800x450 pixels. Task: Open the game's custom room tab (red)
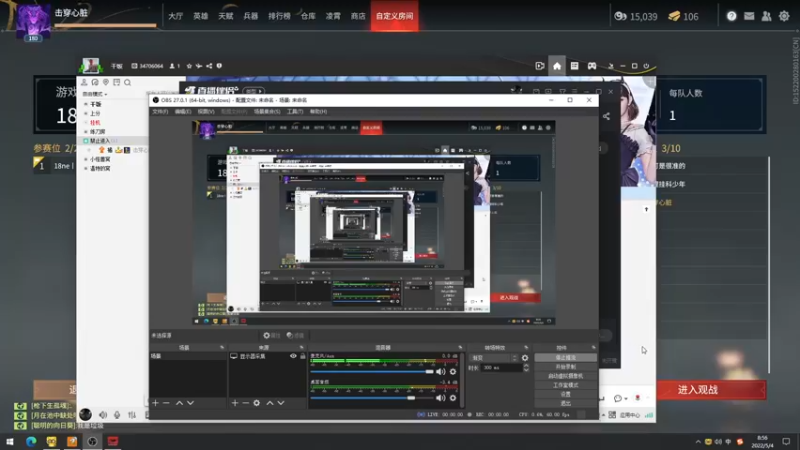tap(394, 16)
